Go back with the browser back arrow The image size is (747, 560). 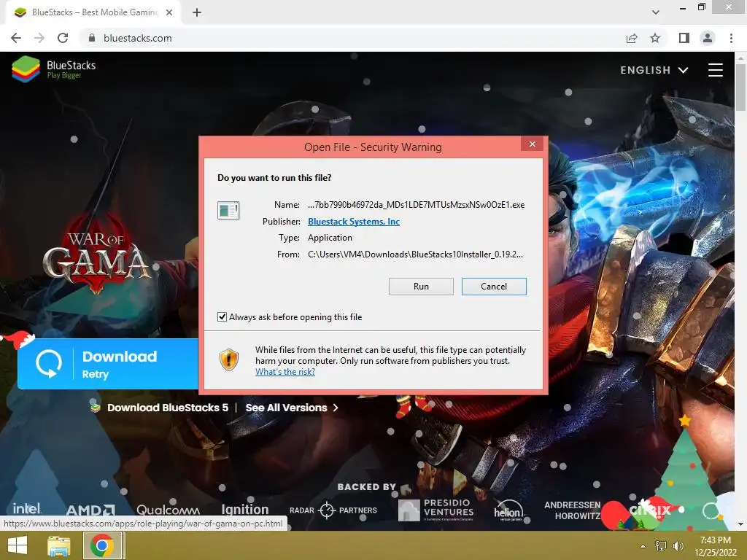point(16,38)
